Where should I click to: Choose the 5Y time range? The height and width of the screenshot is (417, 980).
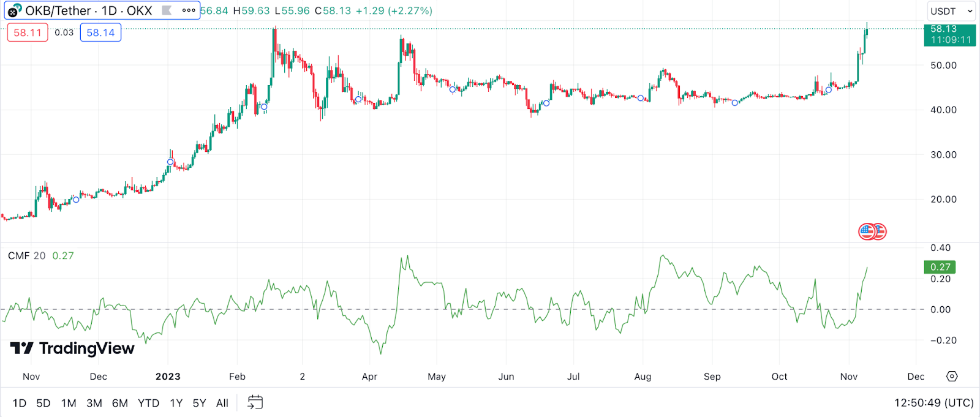(199, 403)
